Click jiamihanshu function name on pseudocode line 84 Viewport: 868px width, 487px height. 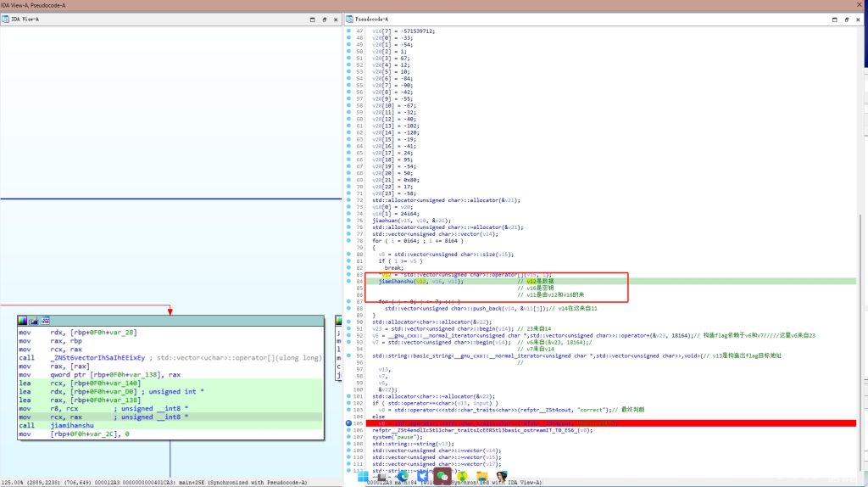(x=396, y=282)
